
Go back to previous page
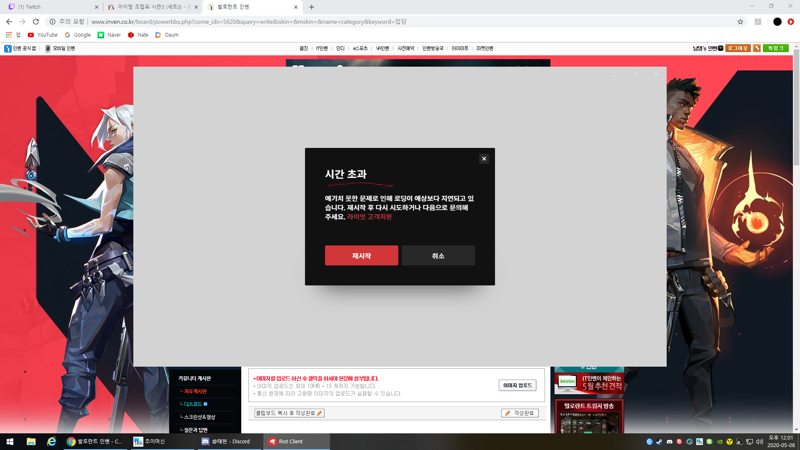[x=9, y=21]
